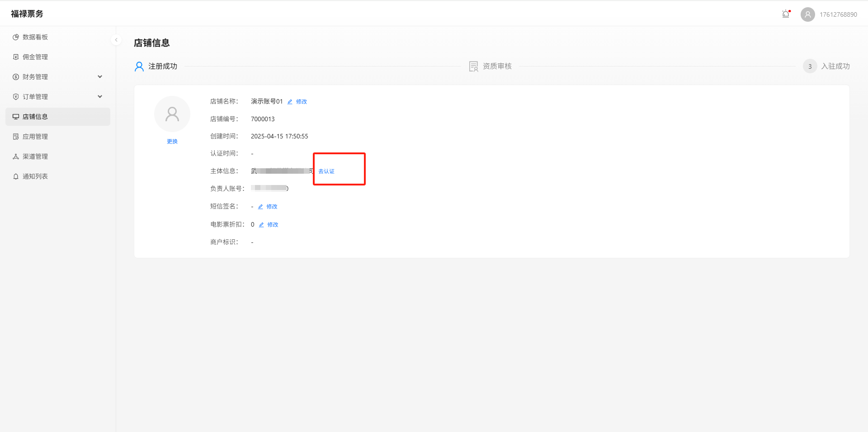The width and height of the screenshot is (868, 432).
Task: Click the 注册成功 step user icon
Action: pos(139,66)
